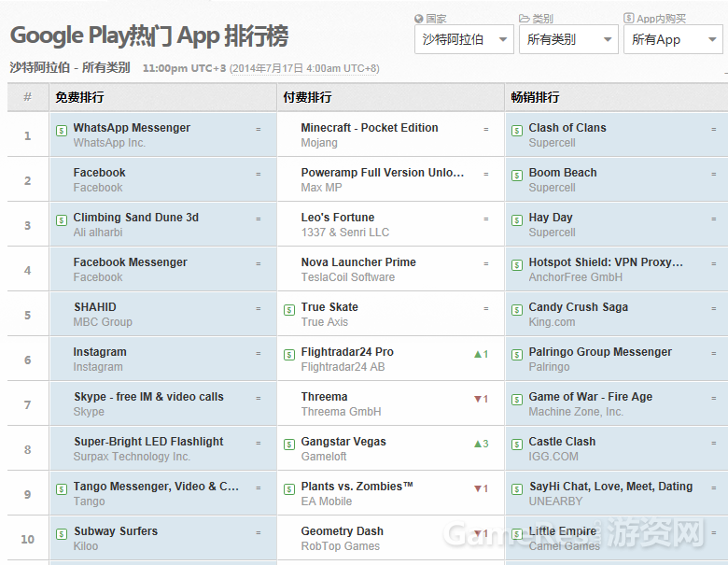Click the MBC Group publisher name

click(103, 322)
